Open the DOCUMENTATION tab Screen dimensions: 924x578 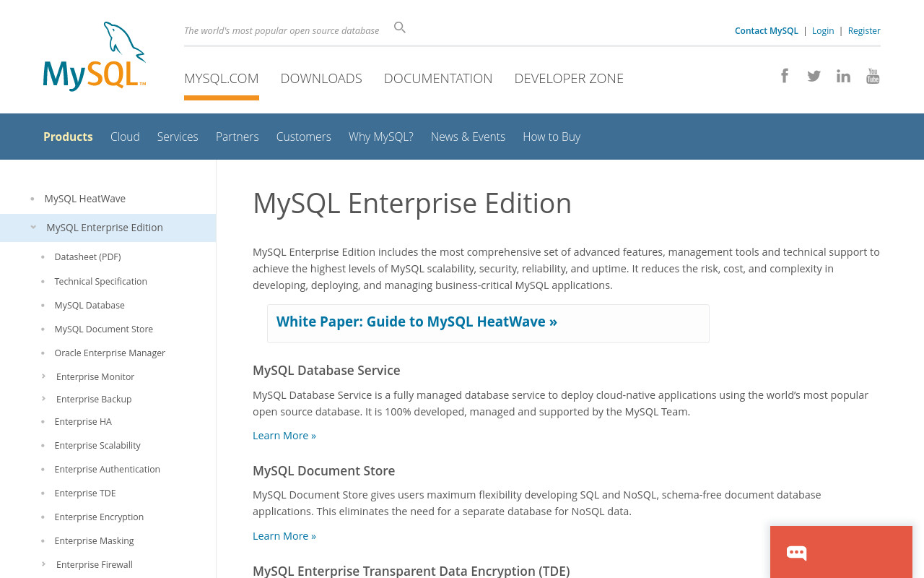[438, 78]
